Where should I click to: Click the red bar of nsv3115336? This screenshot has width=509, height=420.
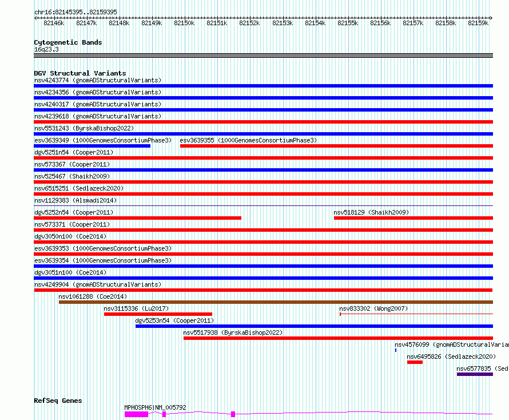click(x=158, y=315)
